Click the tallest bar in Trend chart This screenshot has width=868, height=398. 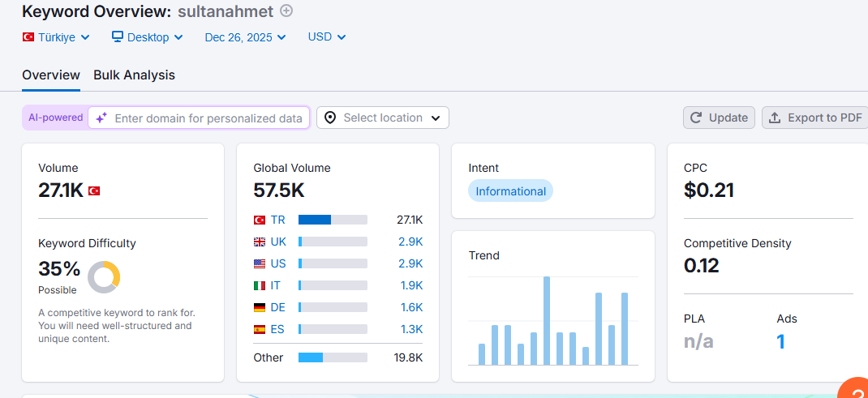click(547, 321)
